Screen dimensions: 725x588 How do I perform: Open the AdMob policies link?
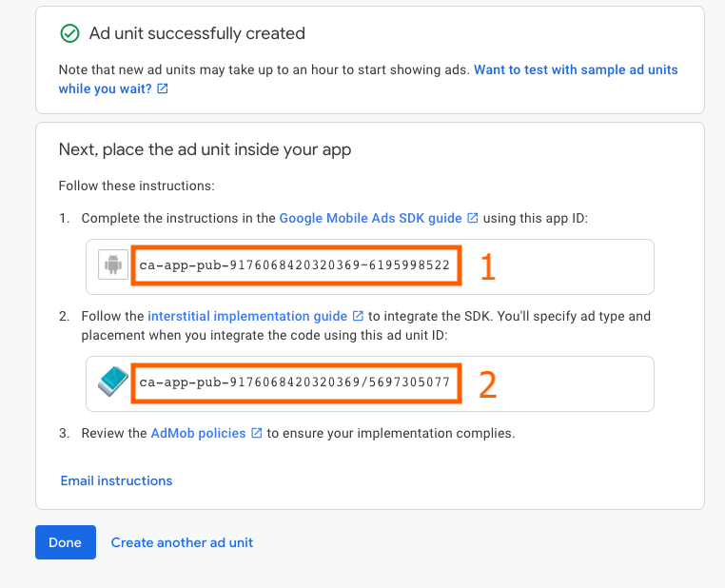198,433
